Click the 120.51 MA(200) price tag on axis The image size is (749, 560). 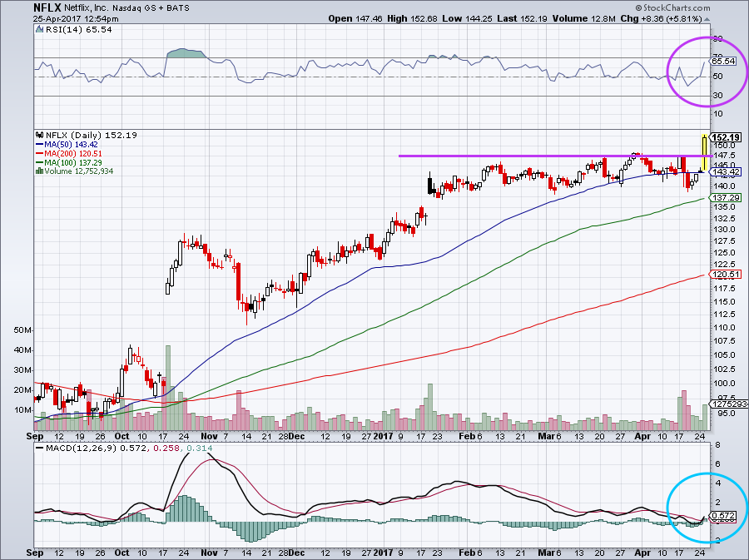pyautogui.click(x=726, y=274)
